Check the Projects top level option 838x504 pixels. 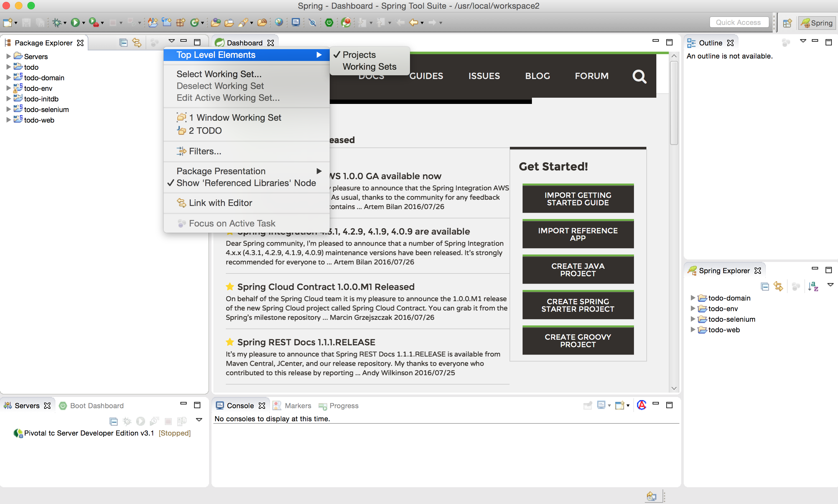pos(370,55)
